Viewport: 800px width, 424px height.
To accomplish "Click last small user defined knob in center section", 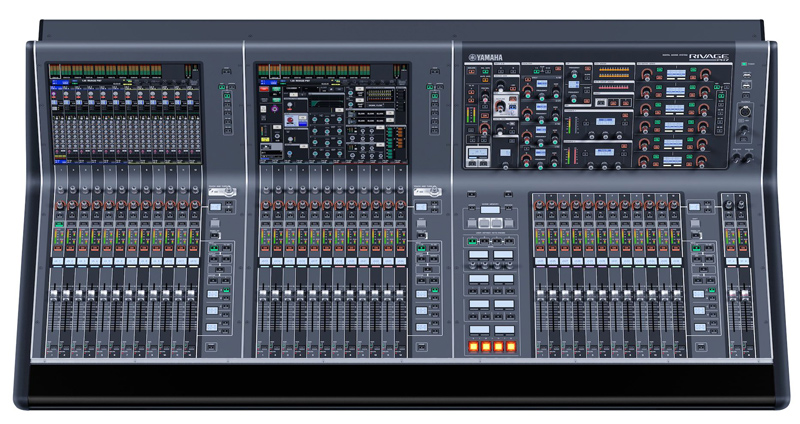I will [509, 267].
